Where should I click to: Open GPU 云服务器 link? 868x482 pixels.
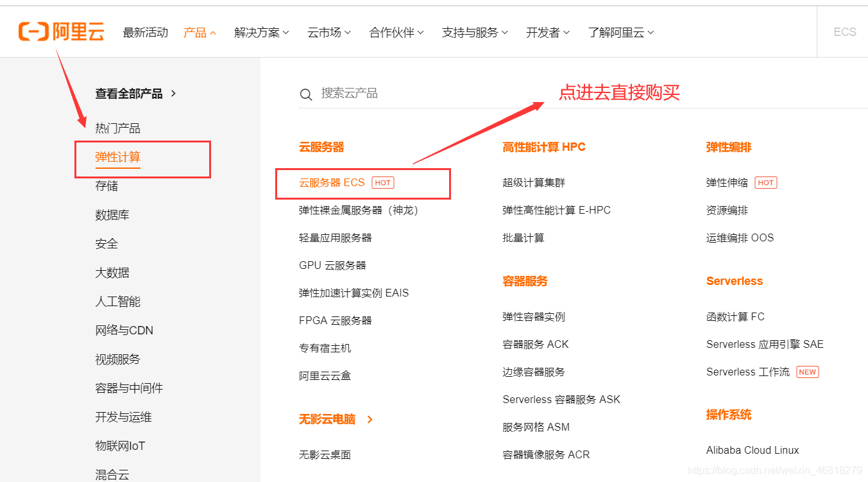(332, 266)
